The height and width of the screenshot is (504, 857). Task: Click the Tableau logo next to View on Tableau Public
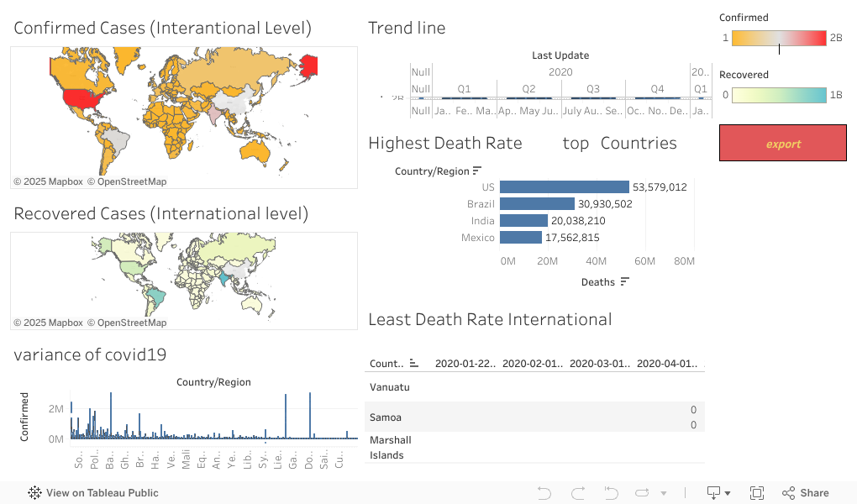[34, 492]
